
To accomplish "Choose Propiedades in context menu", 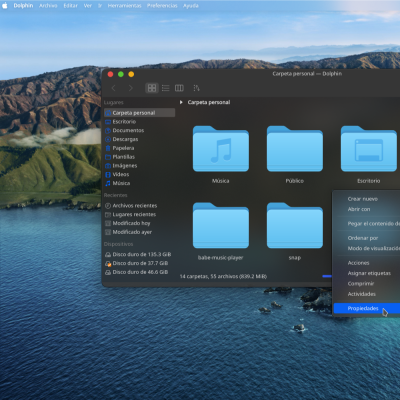I will (x=367, y=308).
